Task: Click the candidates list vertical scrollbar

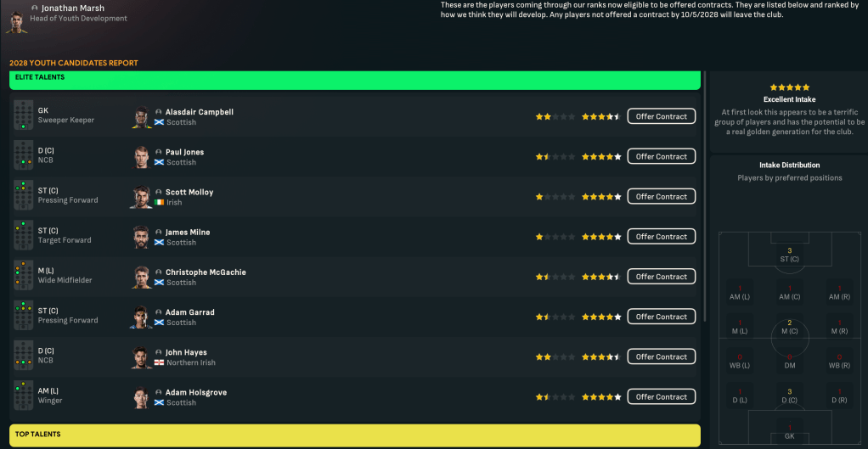Action: (705, 196)
